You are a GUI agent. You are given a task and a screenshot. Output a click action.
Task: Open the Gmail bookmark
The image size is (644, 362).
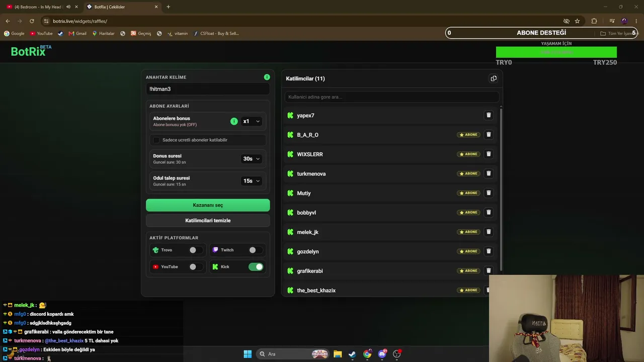77,34
